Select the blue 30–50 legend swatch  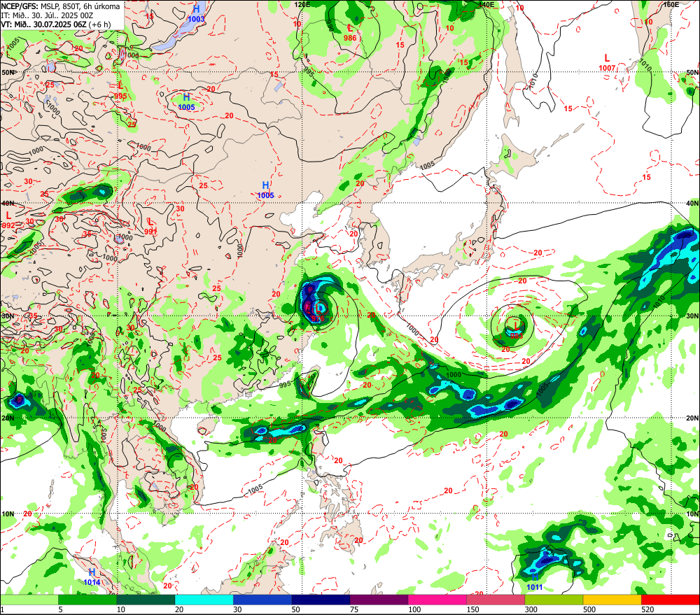[x=262, y=600]
